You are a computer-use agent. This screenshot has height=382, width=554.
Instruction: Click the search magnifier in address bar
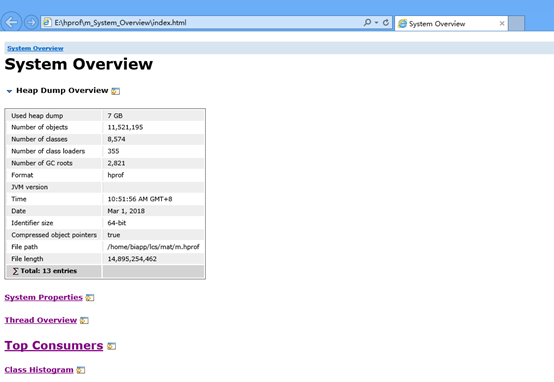[367, 22]
